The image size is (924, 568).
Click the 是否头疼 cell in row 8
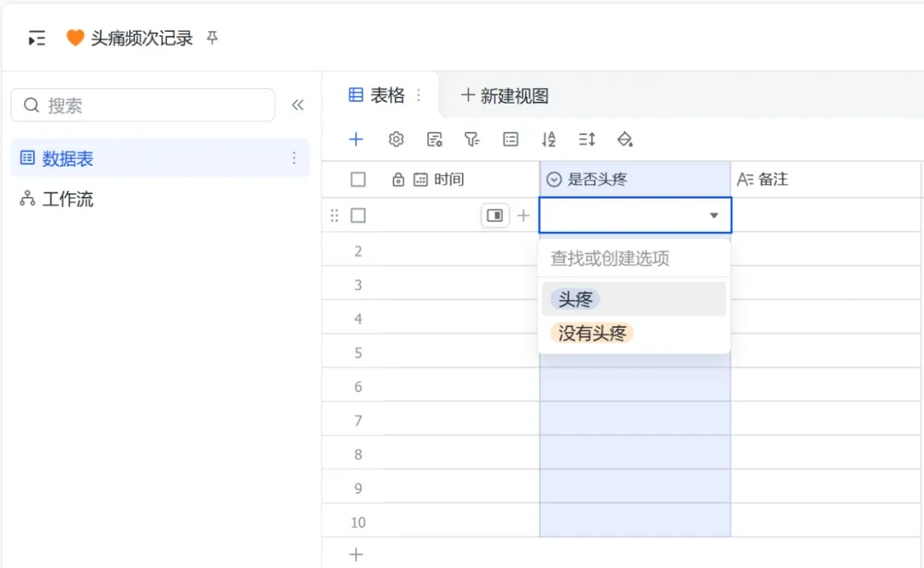point(635,453)
